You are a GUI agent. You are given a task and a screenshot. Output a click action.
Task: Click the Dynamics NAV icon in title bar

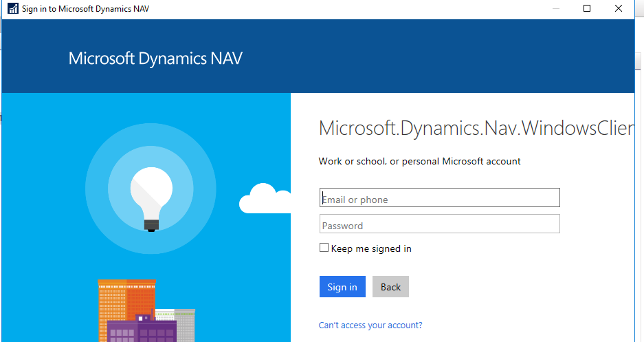13,9
